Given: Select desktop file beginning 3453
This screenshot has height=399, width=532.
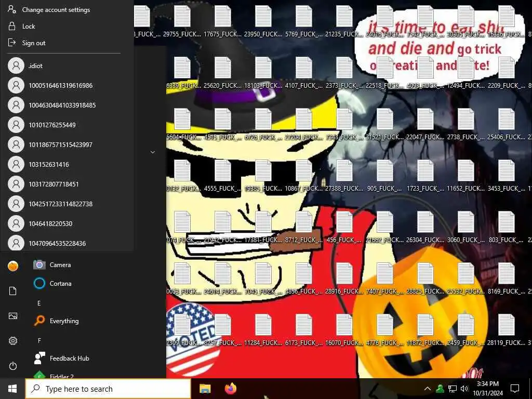Looking at the screenshot, I should 506,176.
